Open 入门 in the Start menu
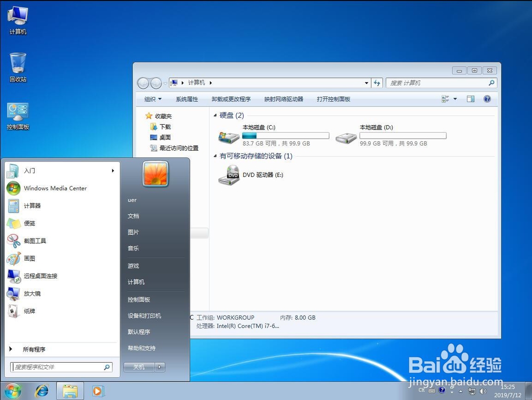This screenshot has width=532, height=400. tap(61, 170)
